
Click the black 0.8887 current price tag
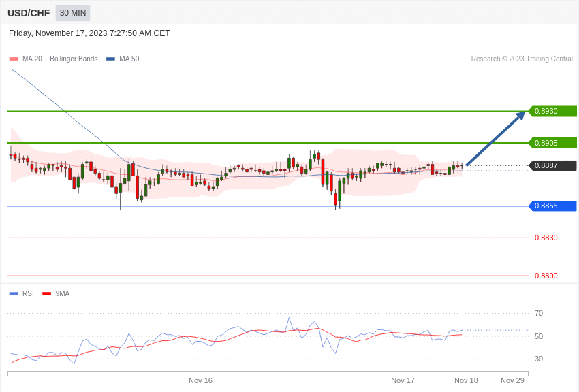pos(553,165)
